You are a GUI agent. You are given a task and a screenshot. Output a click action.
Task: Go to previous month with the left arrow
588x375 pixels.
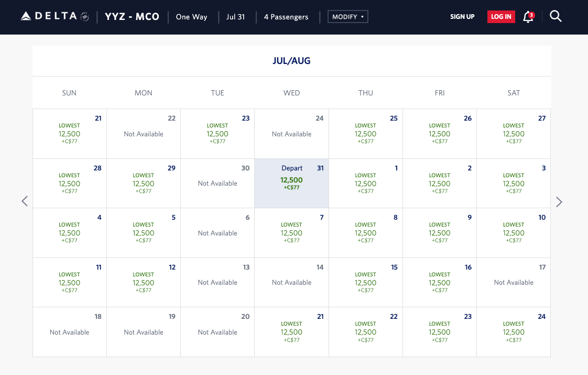pyautogui.click(x=24, y=201)
